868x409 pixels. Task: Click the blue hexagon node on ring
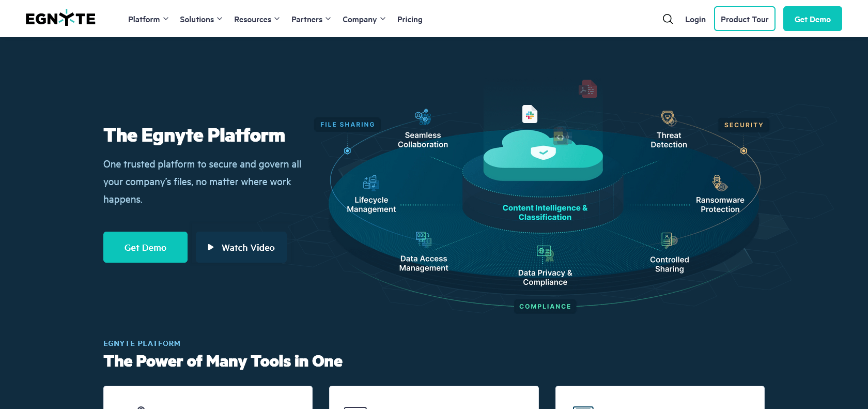point(347,151)
